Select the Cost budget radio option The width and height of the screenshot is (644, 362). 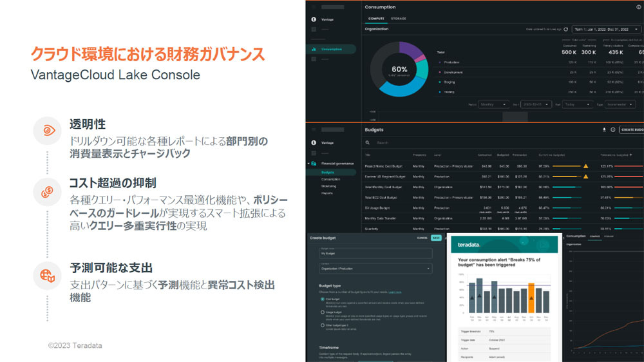coord(323,299)
